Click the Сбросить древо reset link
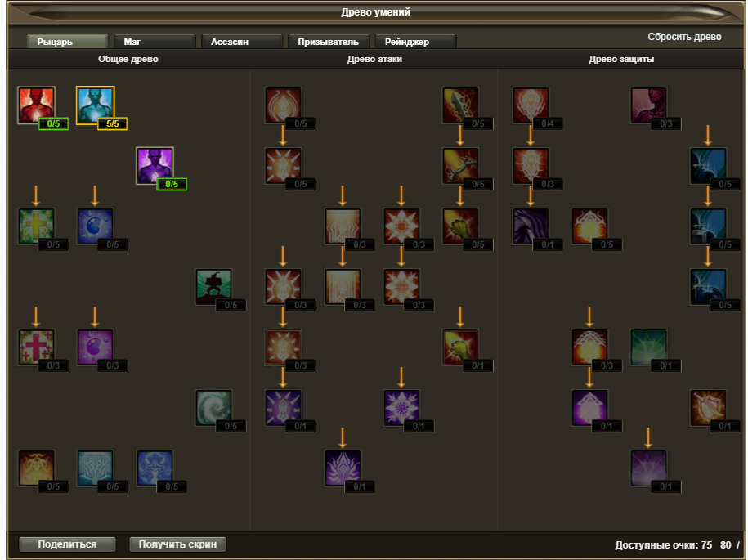Screen dimensions: 748x560 (x=684, y=37)
